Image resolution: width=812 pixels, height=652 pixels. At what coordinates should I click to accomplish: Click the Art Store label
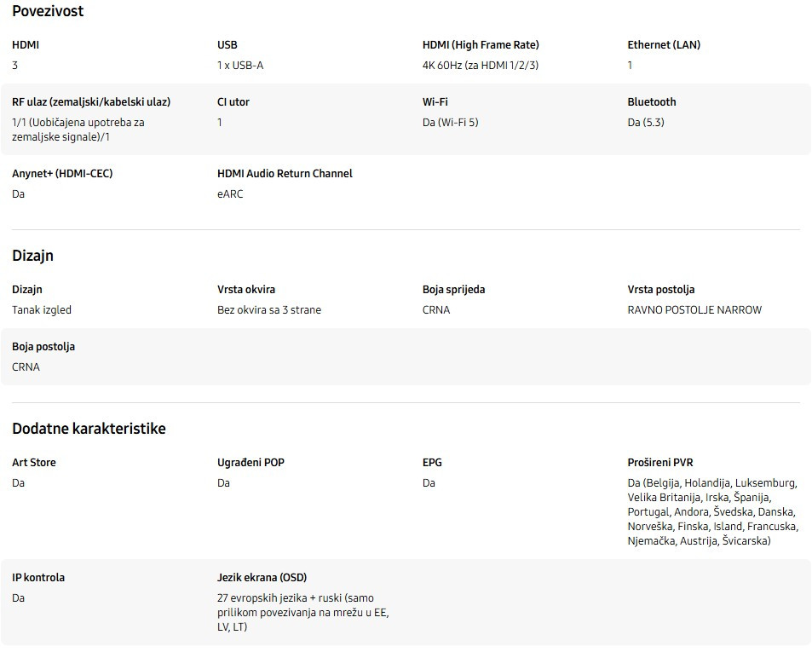coord(34,463)
